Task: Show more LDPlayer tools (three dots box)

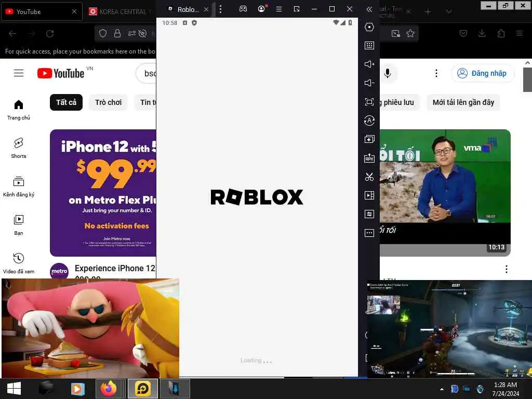Action: point(369,233)
